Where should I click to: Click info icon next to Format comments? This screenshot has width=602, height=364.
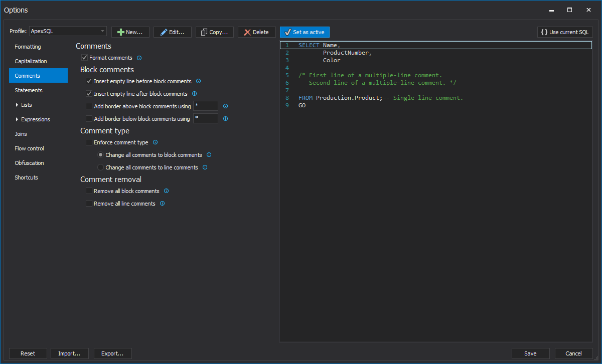click(x=139, y=58)
